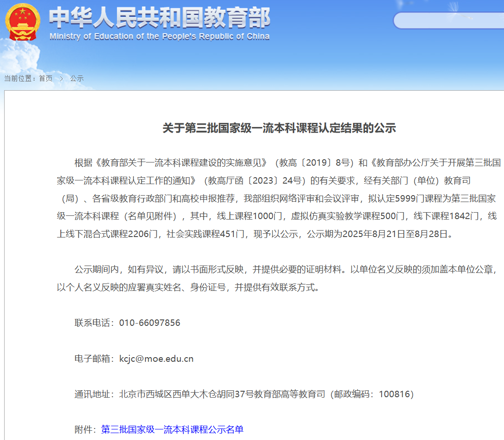Click the breadcrumb chevron separator arrow
The width and height of the screenshot is (504, 440).
[61, 78]
